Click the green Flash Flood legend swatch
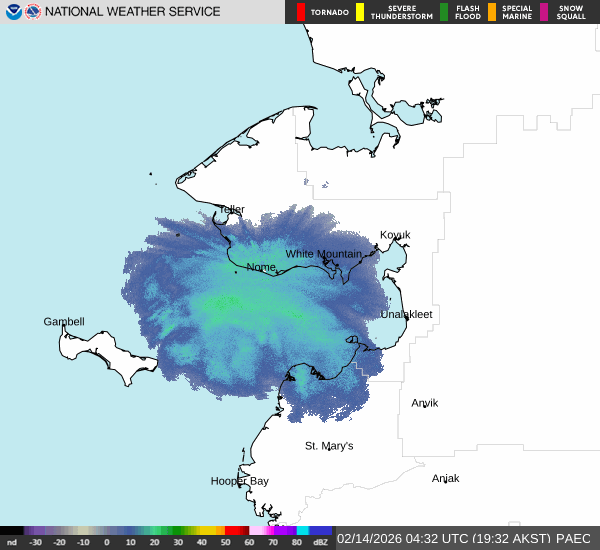Image resolution: width=600 pixels, height=550 pixels. (444, 12)
